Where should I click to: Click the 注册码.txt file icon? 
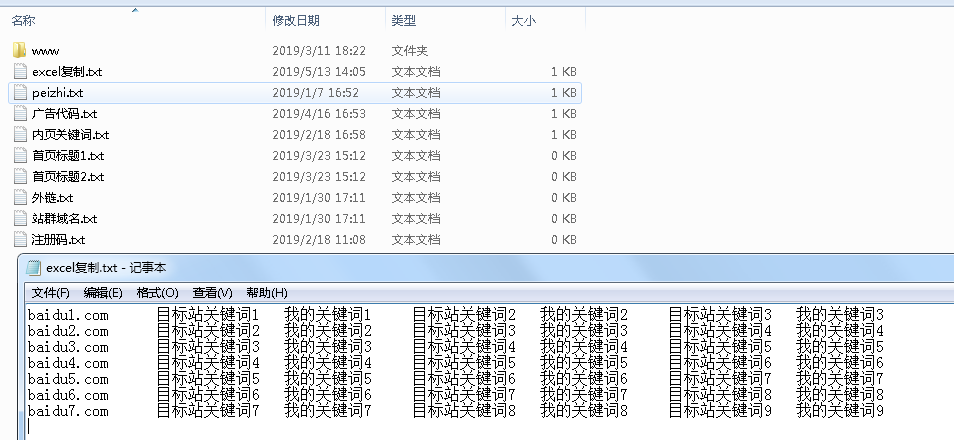coord(20,239)
